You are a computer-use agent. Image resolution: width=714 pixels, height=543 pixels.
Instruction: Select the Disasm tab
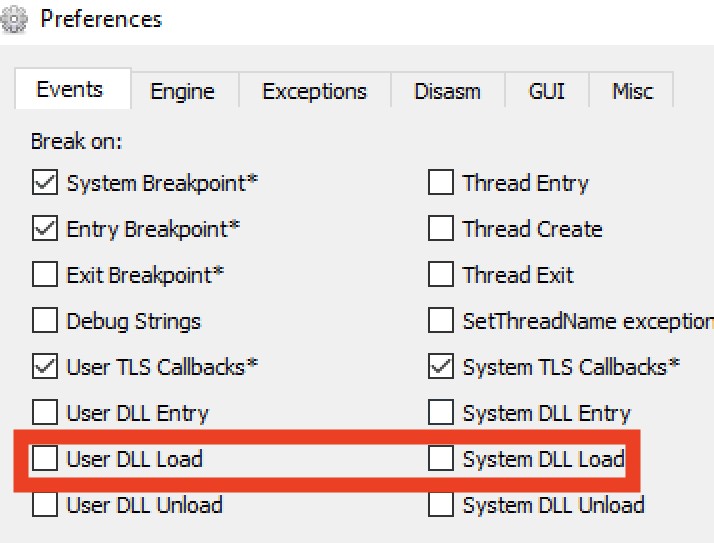coord(446,91)
